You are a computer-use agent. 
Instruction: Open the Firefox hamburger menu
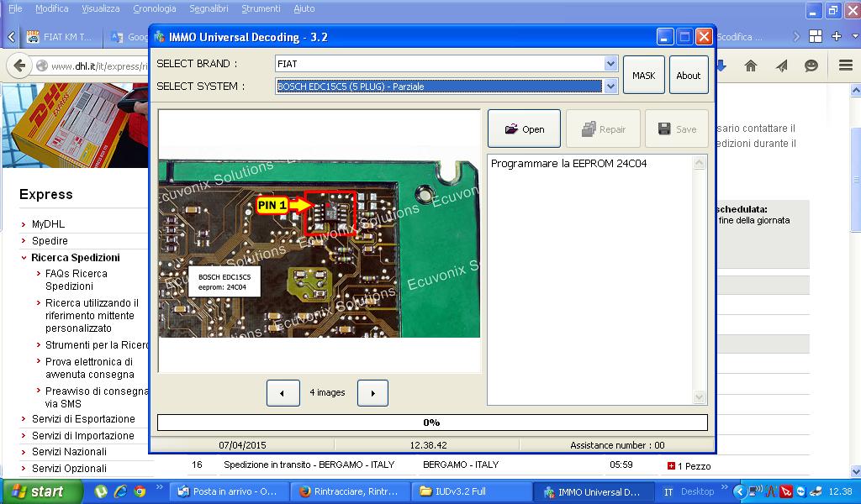click(x=846, y=66)
